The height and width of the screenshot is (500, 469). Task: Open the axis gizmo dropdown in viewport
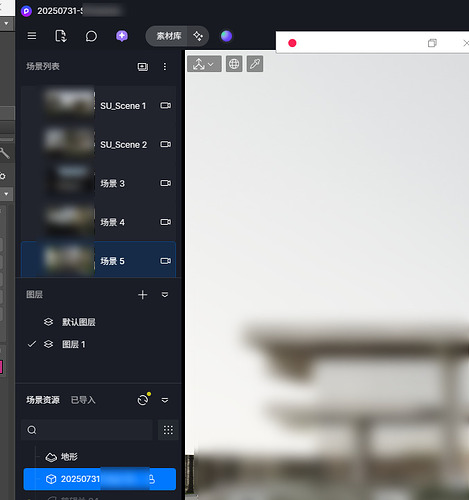tap(204, 64)
